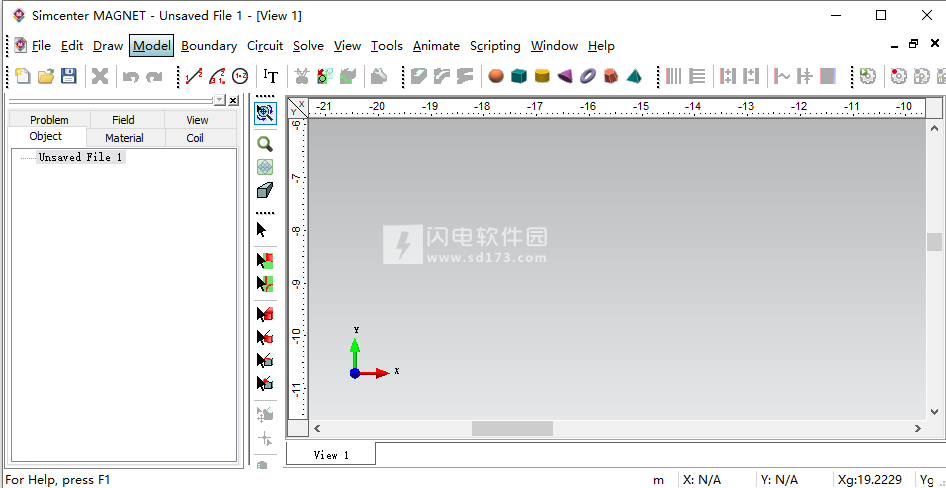Open the Boundary menu
Image resolution: width=946 pixels, height=488 pixels.
[209, 46]
